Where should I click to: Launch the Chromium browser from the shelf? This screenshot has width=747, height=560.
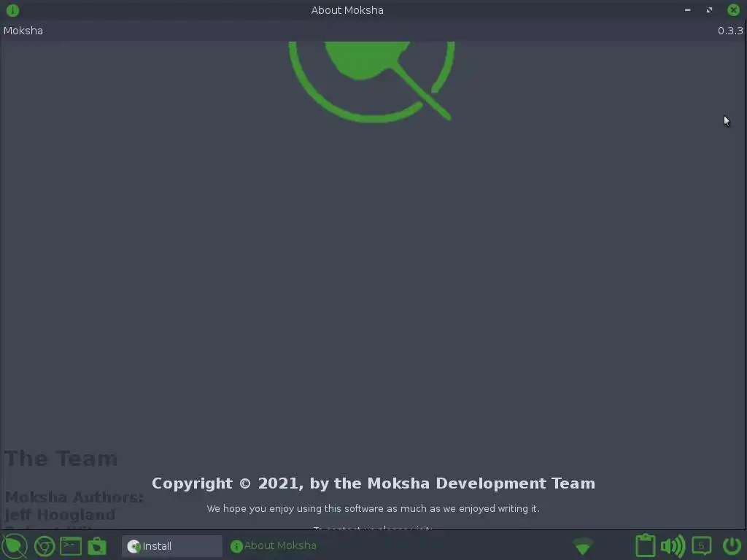44,546
